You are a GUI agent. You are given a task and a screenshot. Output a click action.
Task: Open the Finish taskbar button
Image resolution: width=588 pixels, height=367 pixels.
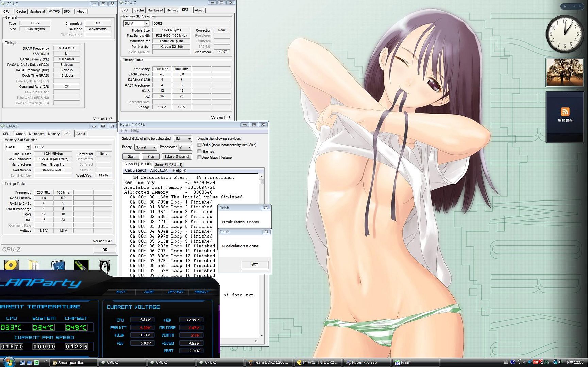click(x=416, y=363)
